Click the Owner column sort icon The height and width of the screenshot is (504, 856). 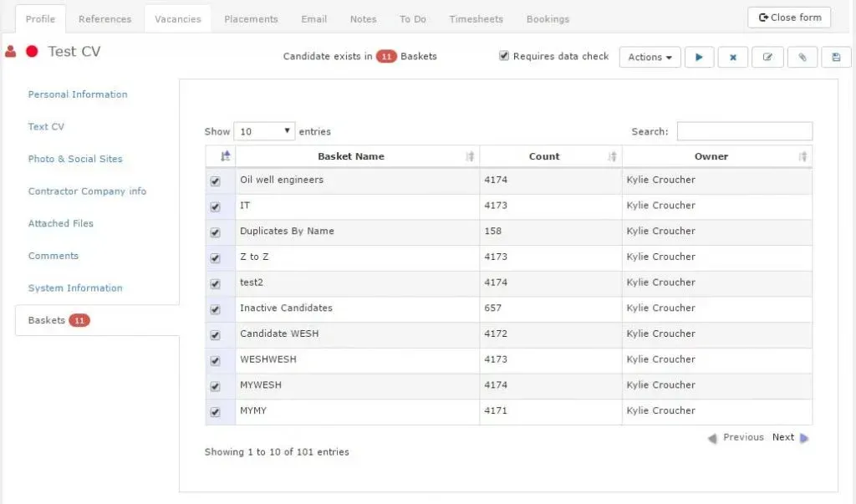802,156
